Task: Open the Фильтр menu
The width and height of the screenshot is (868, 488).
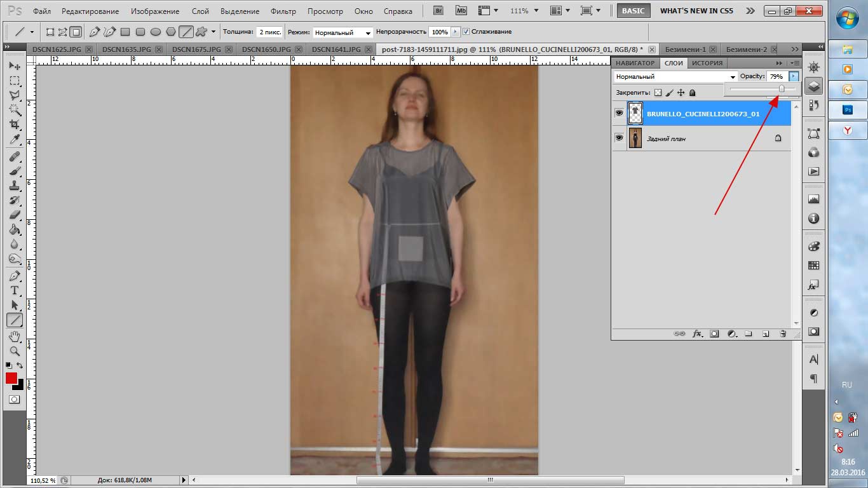Action: tap(283, 11)
